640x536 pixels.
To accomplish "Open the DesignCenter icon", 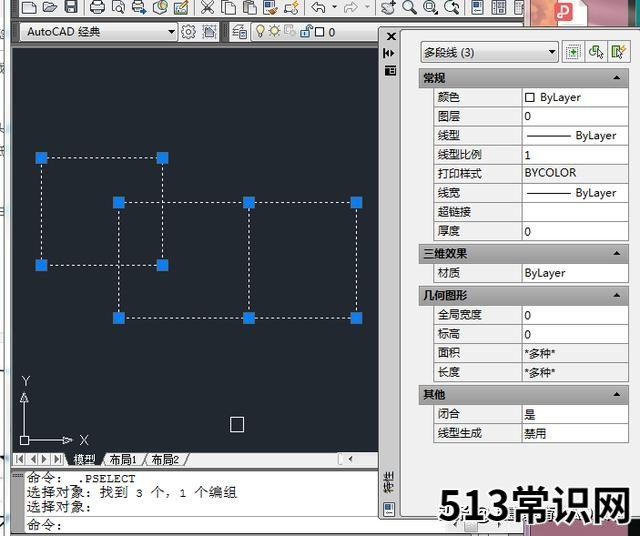I will click(499, 7).
